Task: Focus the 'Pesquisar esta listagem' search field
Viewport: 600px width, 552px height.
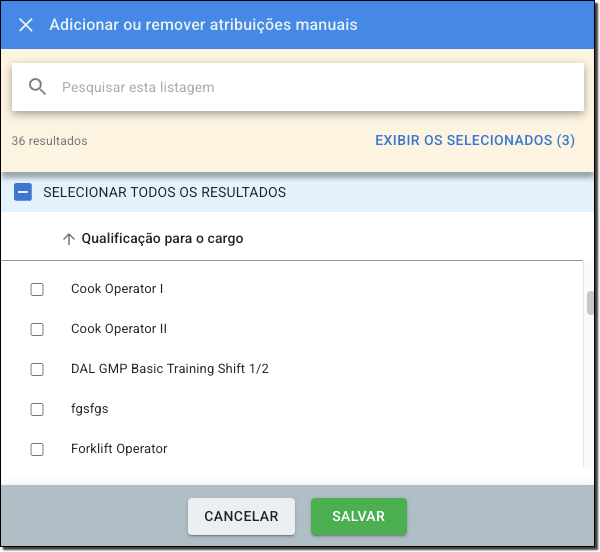Action: (x=310, y=87)
